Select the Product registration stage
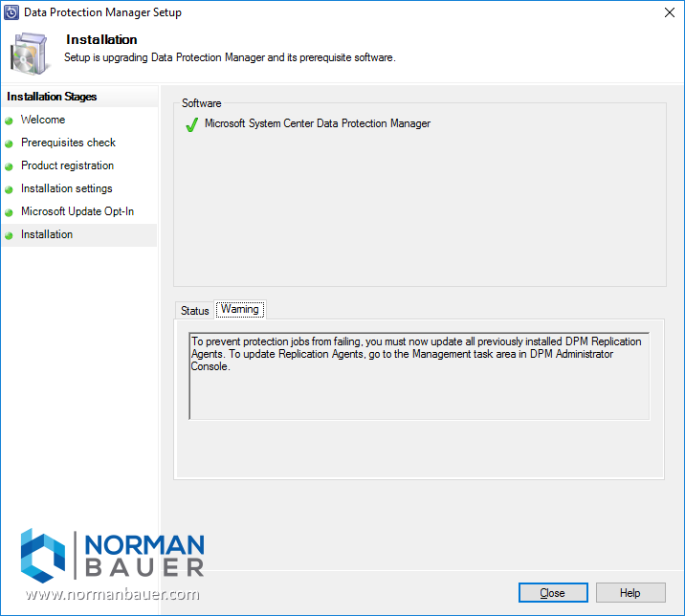The height and width of the screenshot is (616, 685). tap(67, 165)
